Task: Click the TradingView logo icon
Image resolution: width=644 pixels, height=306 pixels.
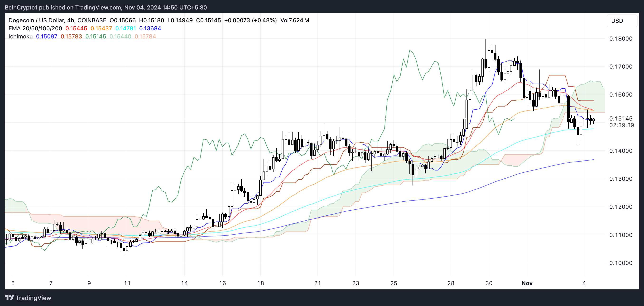Action: [9, 297]
